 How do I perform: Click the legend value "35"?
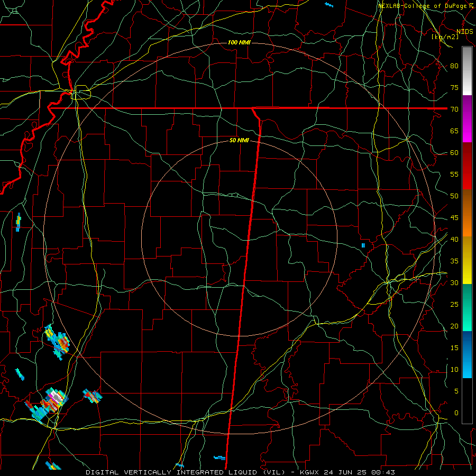coord(454,261)
